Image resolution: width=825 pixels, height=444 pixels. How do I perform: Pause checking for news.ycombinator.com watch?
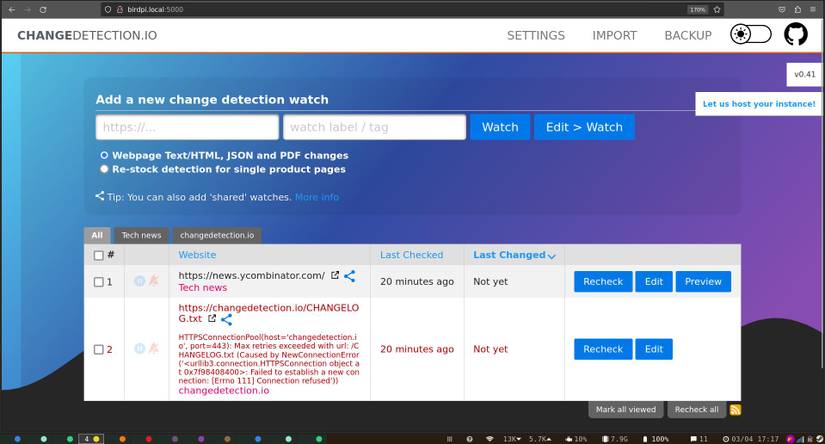pos(139,281)
